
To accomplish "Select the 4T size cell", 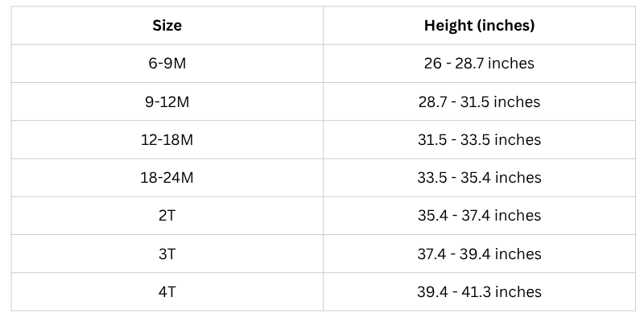I will 167,291.
